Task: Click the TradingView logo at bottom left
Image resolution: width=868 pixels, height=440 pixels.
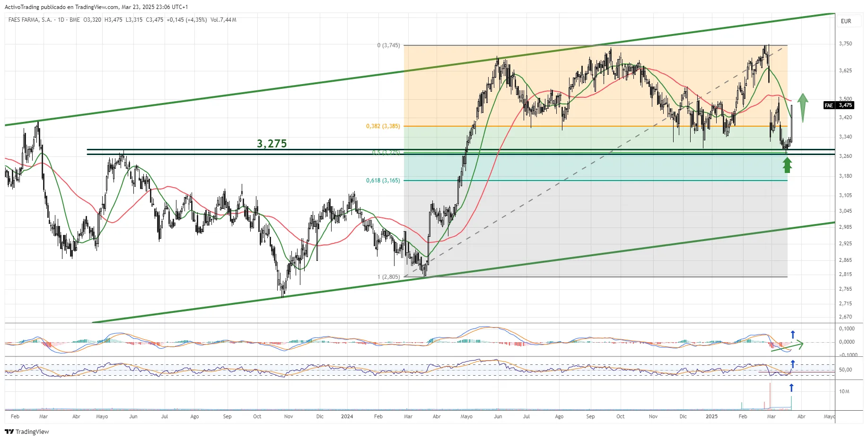Action: click(x=27, y=431)
